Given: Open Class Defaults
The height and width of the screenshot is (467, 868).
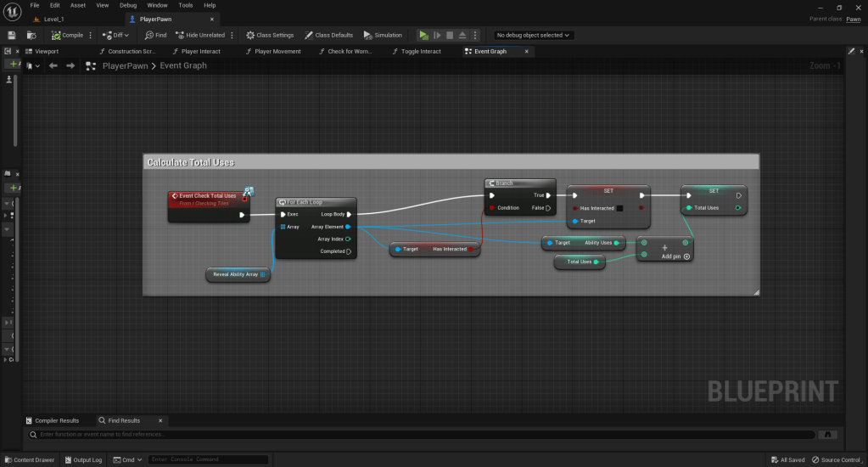Looking at the screenshot, I should coord(329,35).
